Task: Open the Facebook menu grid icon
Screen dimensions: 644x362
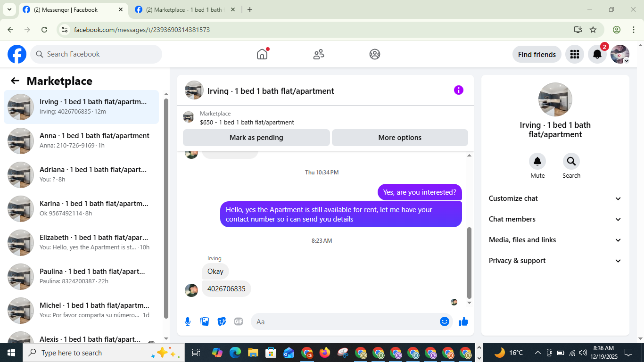Action: [574, 54]
